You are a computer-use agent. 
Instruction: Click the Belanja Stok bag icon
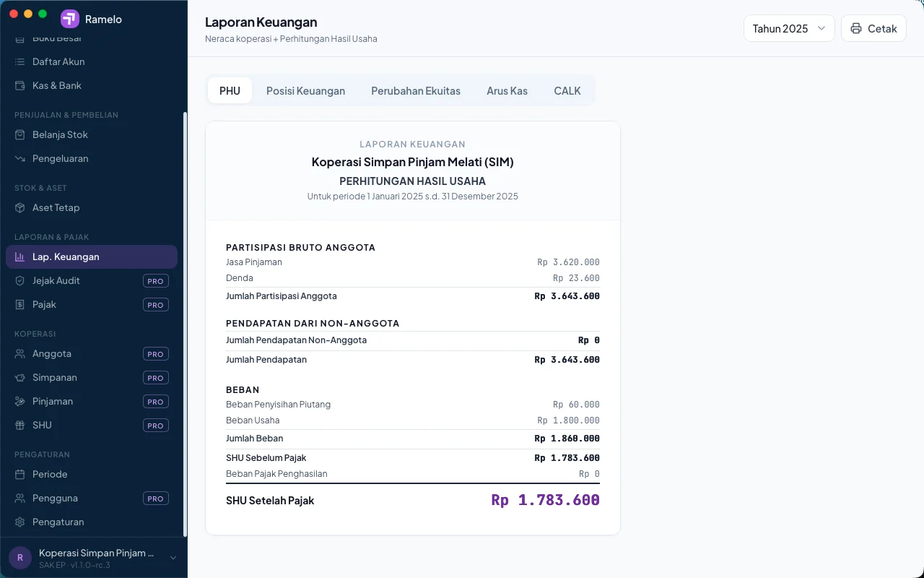(x=19, y=134)
